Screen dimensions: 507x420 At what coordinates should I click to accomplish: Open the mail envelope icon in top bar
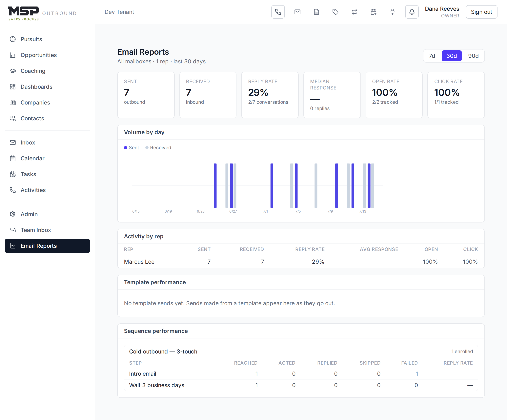tap(297, 12)
